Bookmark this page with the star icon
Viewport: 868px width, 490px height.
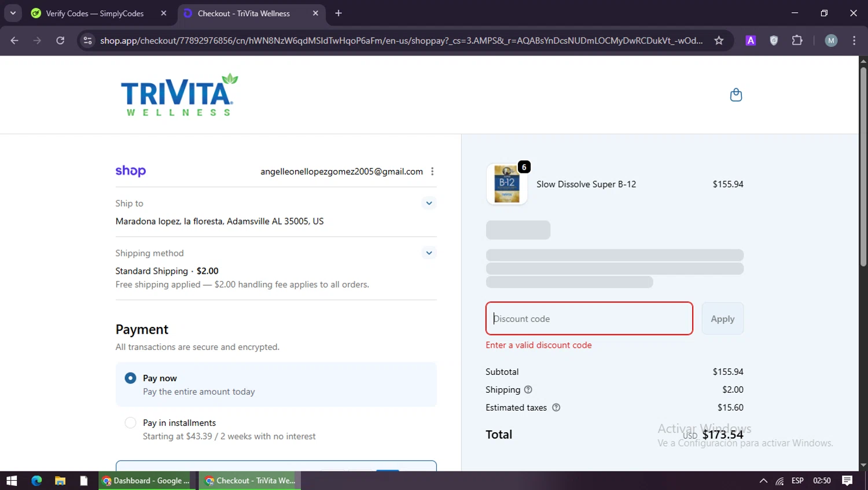[x=719, y=40]
